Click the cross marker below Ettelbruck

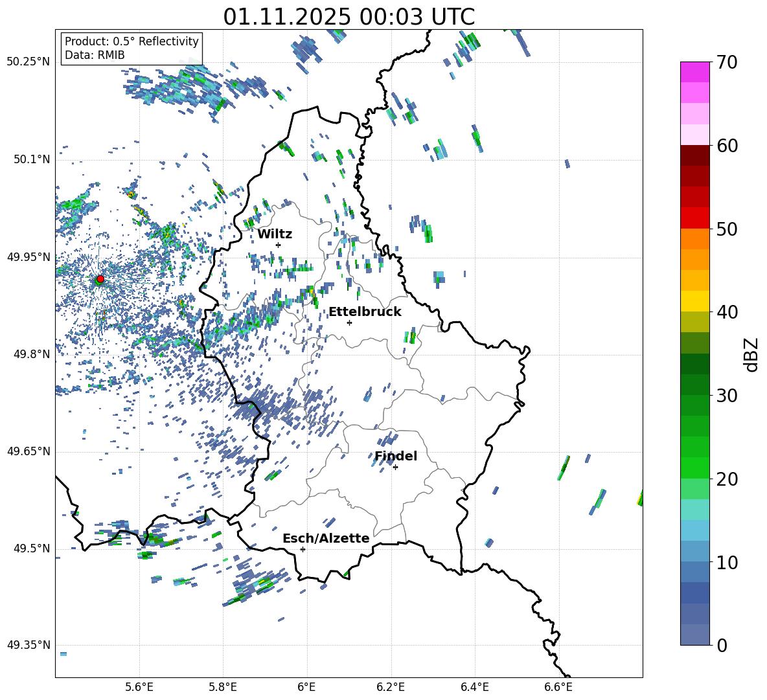click(x=349, y=322)
